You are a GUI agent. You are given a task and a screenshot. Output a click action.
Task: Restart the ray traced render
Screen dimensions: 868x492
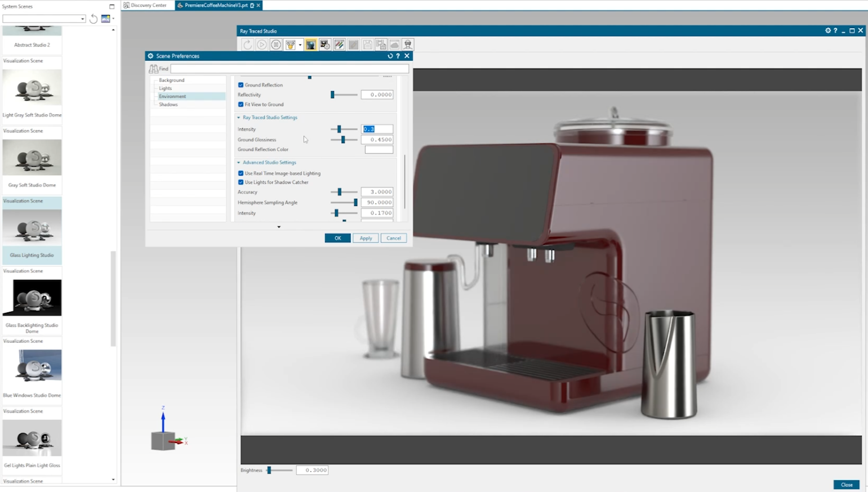[247, 44]
